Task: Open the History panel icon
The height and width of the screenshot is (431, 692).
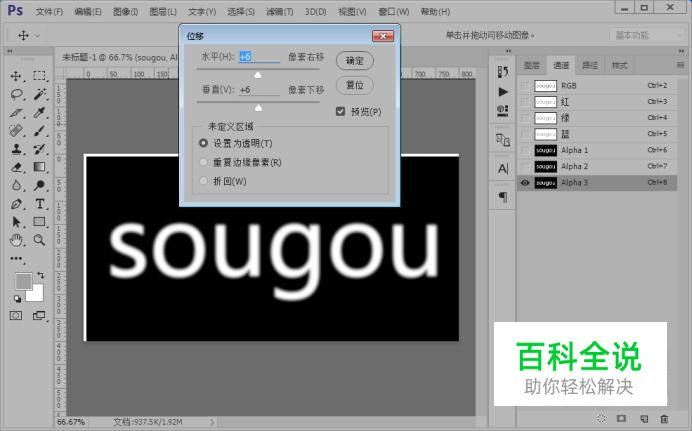Action: (503, 72)
